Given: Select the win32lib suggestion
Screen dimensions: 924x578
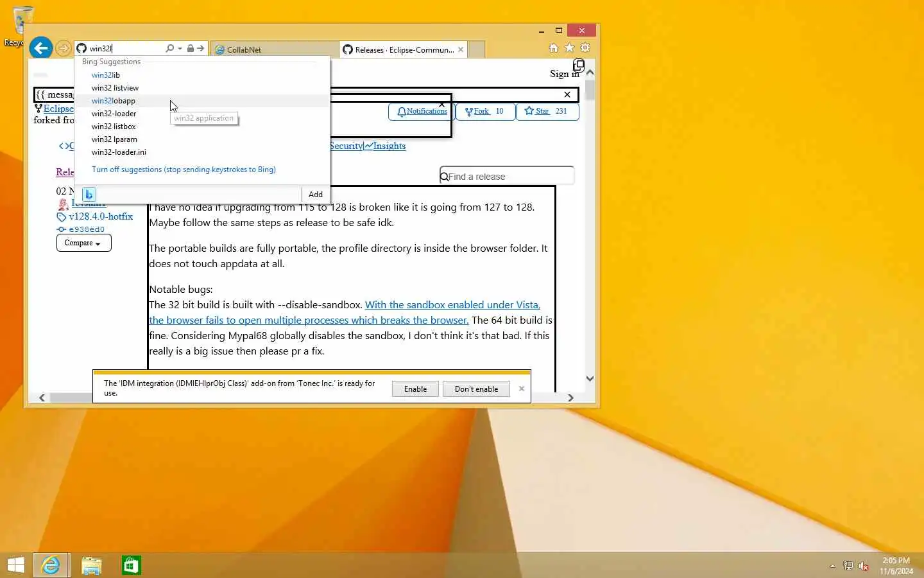Looking at the screenshot, I should click(x=202, y=75).
